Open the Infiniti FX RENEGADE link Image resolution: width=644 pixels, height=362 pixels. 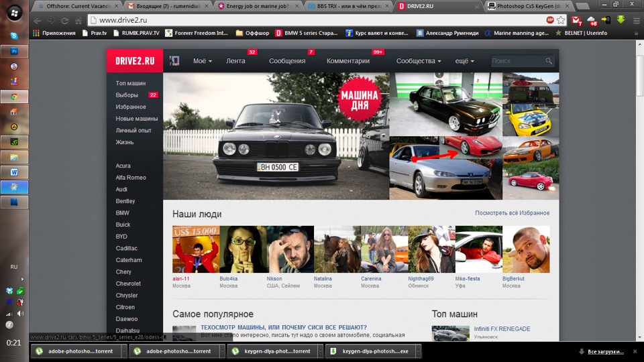pos(502,328)
